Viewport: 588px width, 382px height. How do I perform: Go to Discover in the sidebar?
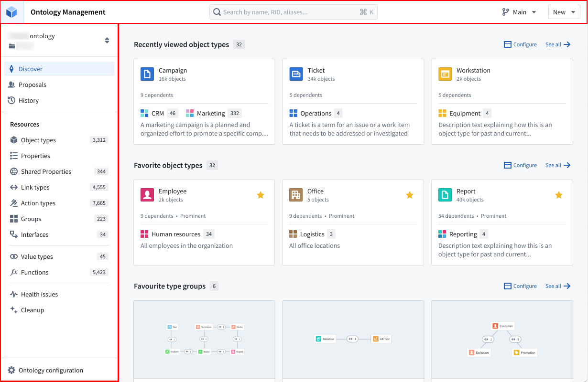point(59,69)
